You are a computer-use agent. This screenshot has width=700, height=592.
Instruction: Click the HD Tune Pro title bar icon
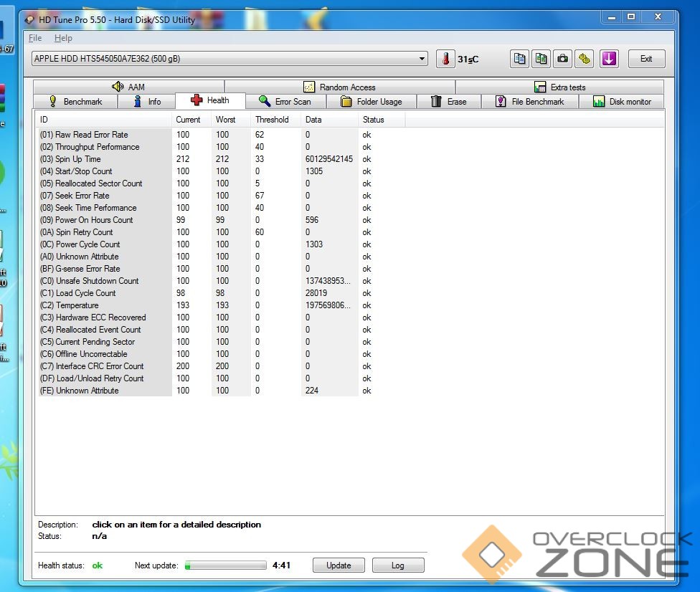click(x=30, y=19)
